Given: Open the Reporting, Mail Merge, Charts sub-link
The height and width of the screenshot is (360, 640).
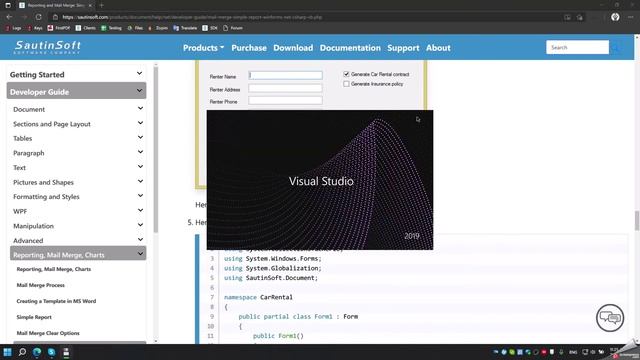Looking at the screenshot, I should [x=54, y=269].
